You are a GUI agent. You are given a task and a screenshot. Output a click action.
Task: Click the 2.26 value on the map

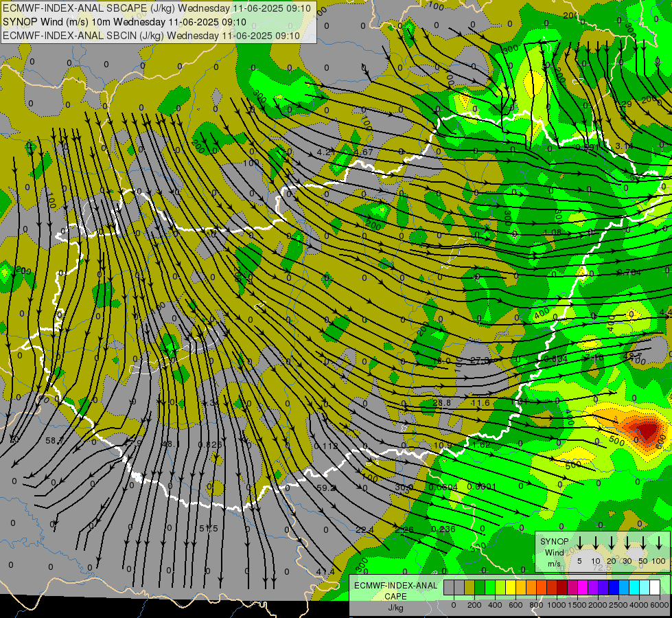[404, 529]
